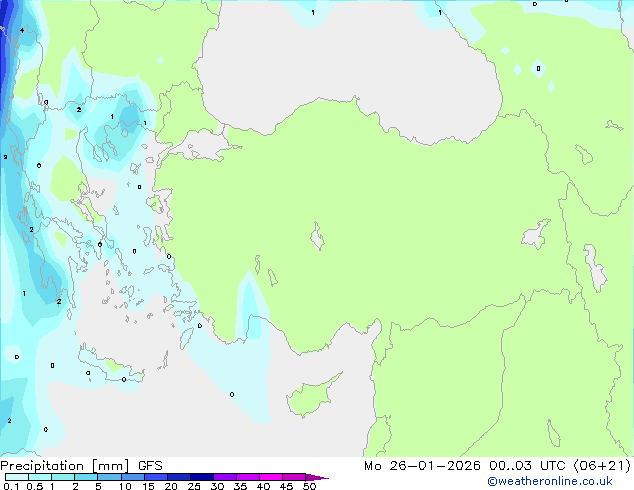634x490 pixels.
Task: Pick the 10–15 mm legend swatch
Action: click(132, 477)
